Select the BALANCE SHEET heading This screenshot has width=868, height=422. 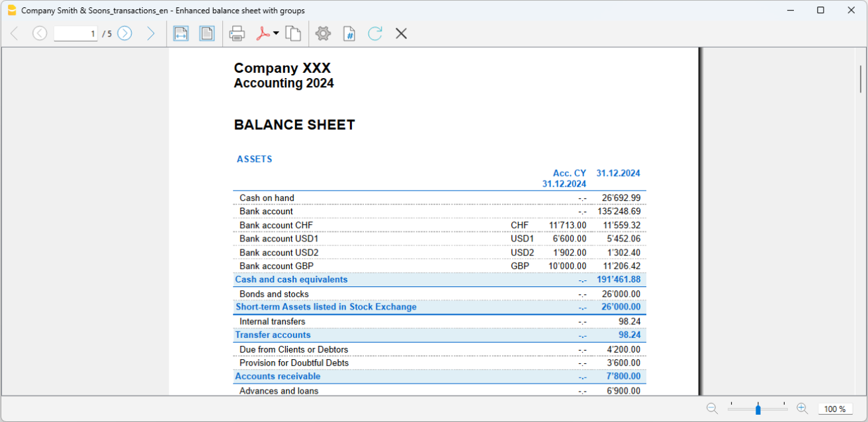click(x=294, y=125)
